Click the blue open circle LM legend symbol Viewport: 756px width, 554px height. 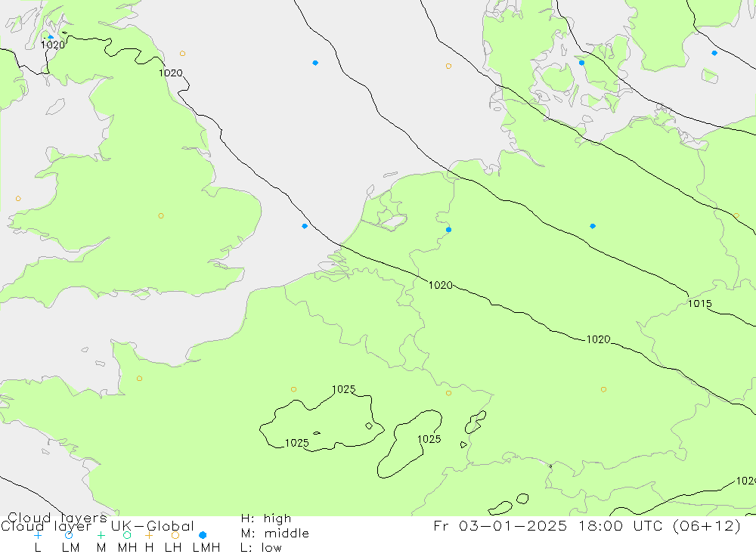(x=69, y=535)
